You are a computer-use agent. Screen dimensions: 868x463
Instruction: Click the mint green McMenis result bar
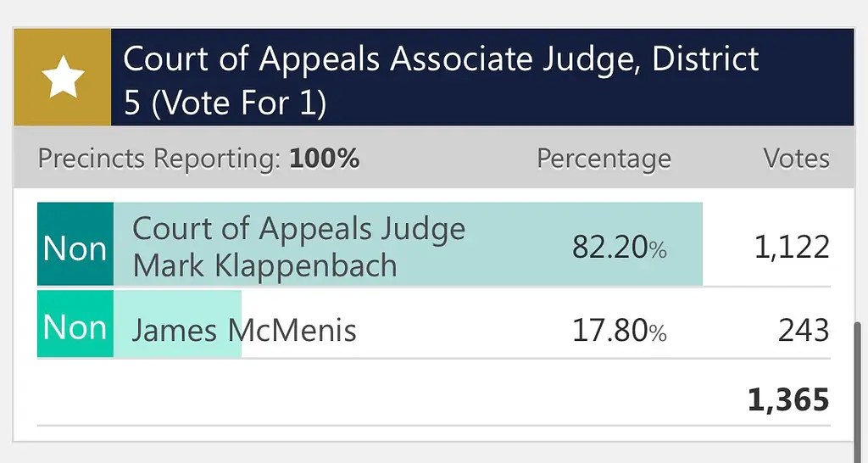tap(177, 324)
